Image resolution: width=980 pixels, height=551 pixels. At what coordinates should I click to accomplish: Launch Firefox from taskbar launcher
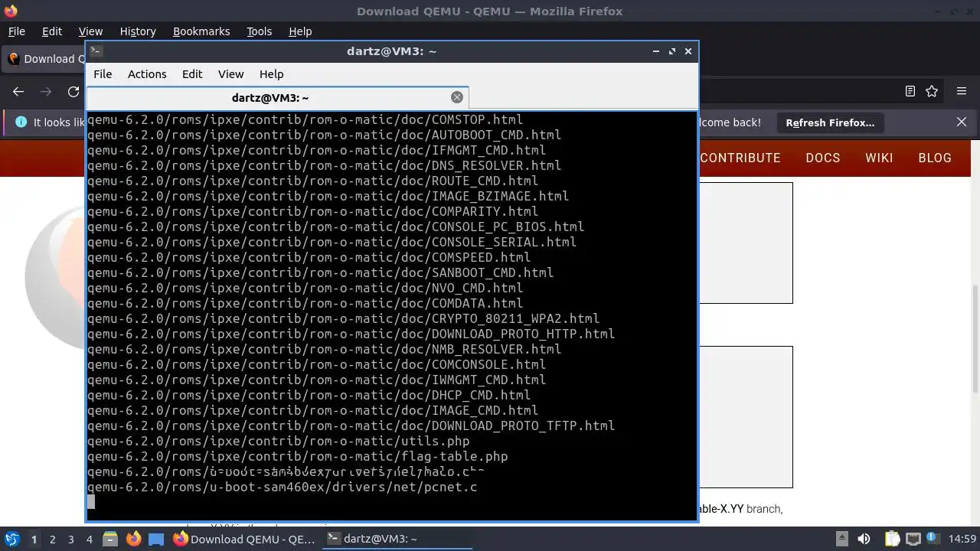point(133,539)
